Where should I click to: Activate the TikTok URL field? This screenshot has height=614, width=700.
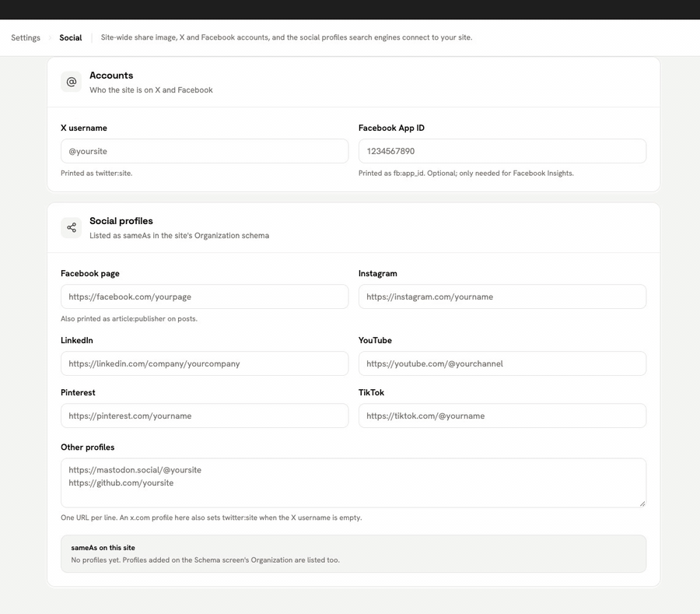[x=502, y=416]
